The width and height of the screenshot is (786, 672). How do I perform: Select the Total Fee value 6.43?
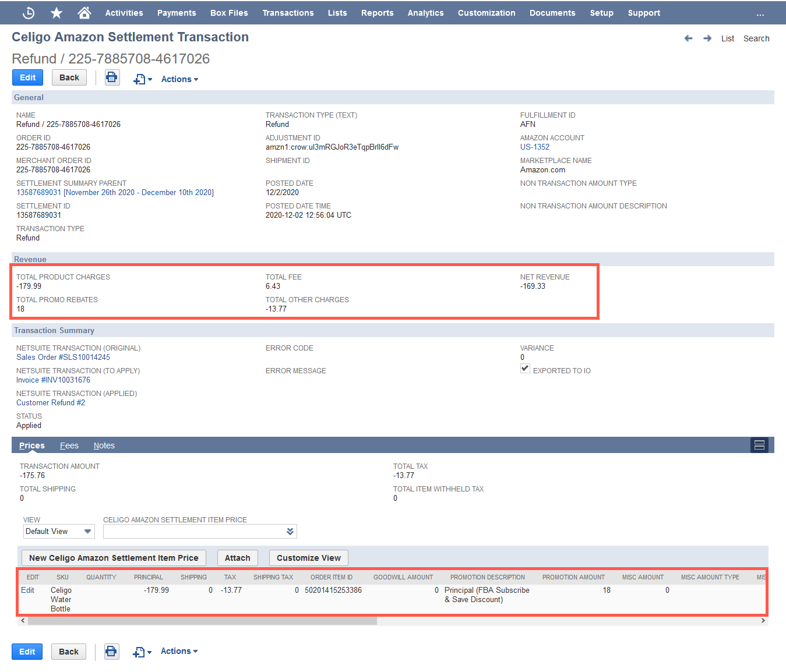coord(273,286)
